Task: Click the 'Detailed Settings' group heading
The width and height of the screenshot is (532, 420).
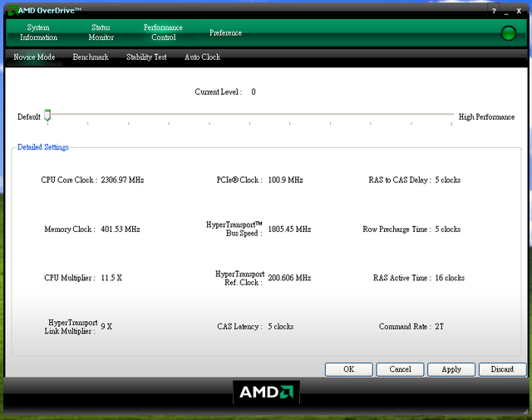Action: pos(43,147)
